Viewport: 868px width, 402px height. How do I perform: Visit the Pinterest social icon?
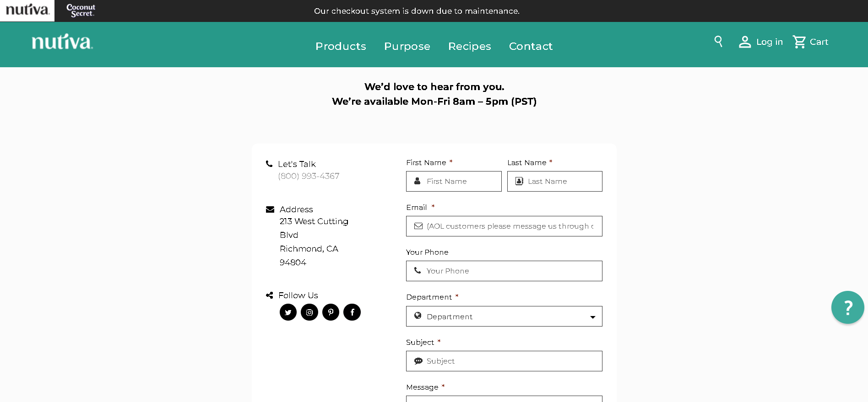click(x=331, y=312)
